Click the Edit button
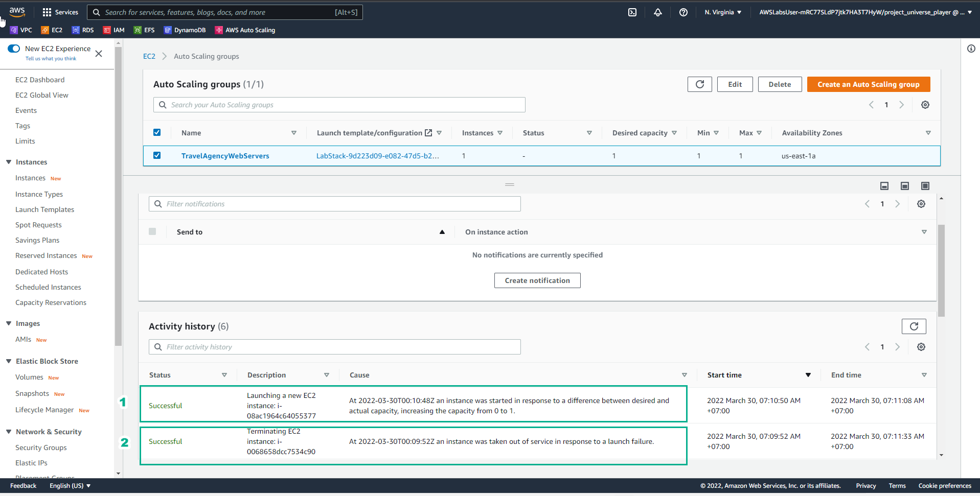 pos(735,84)
